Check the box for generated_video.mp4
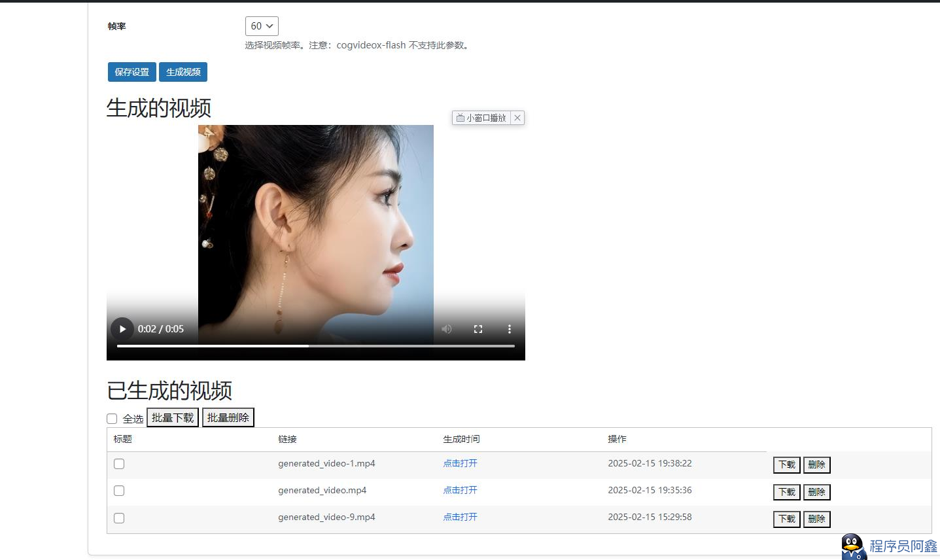Viewport: 940px width, 560px height. 119,491
